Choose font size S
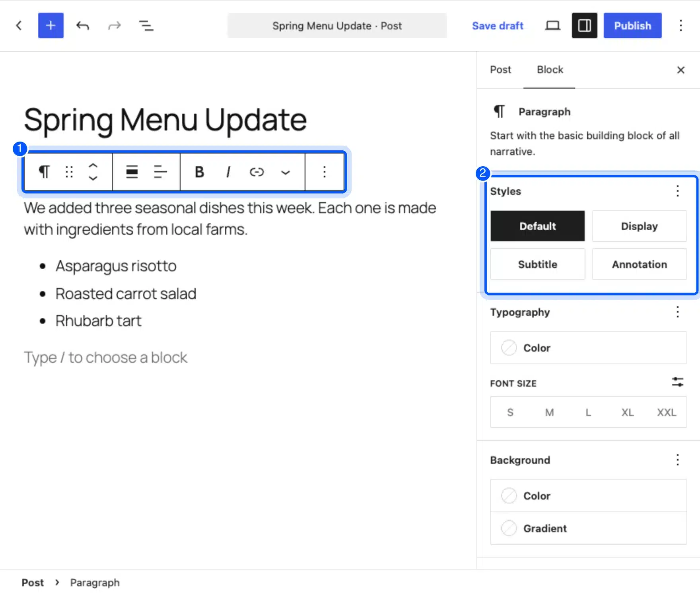 tap(510, 412)
